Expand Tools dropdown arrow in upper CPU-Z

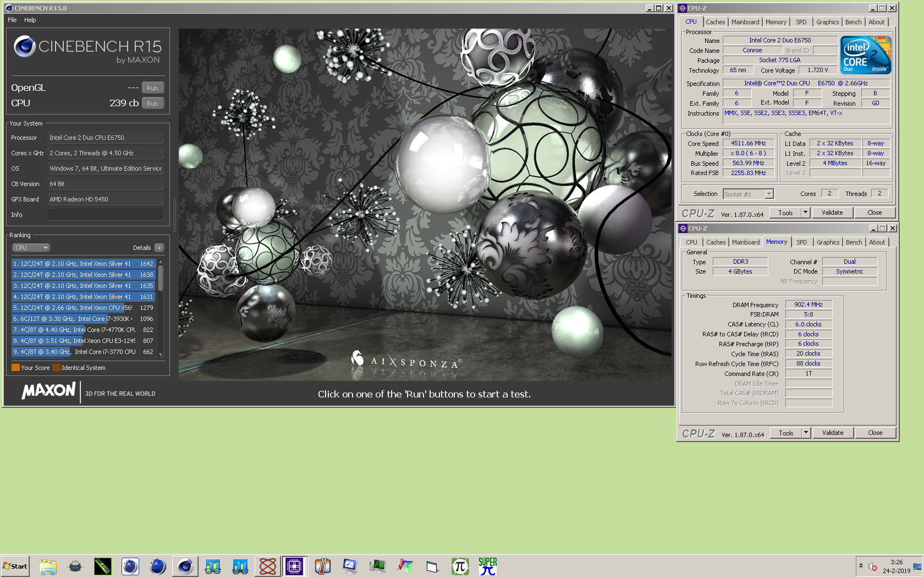point(806,213)
